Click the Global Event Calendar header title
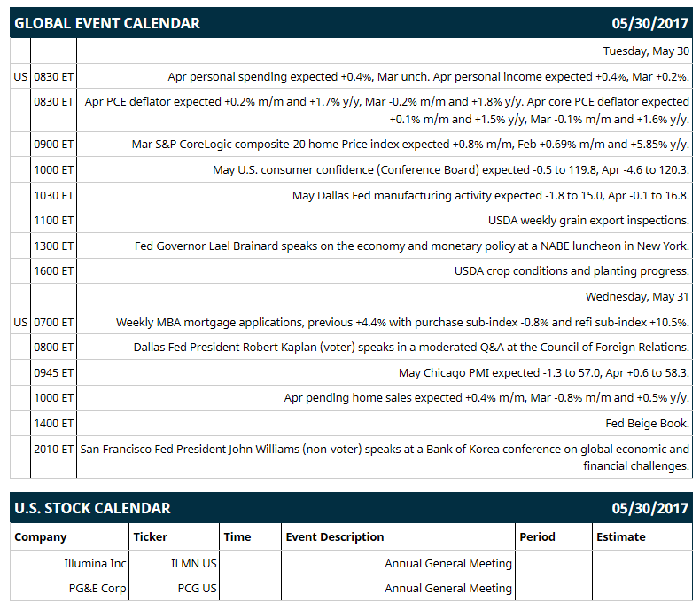This screenshot has width=700, height=610. click(107, 23)
